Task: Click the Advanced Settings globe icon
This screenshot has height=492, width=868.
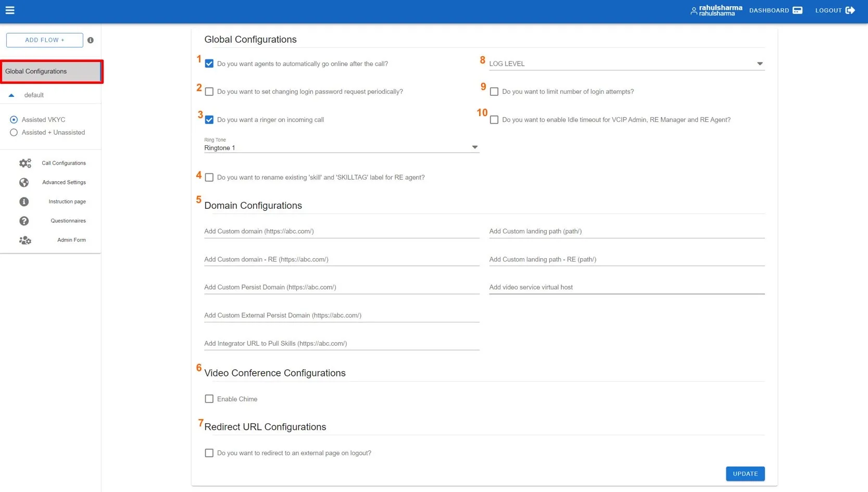Action: [x=24, y=182]
